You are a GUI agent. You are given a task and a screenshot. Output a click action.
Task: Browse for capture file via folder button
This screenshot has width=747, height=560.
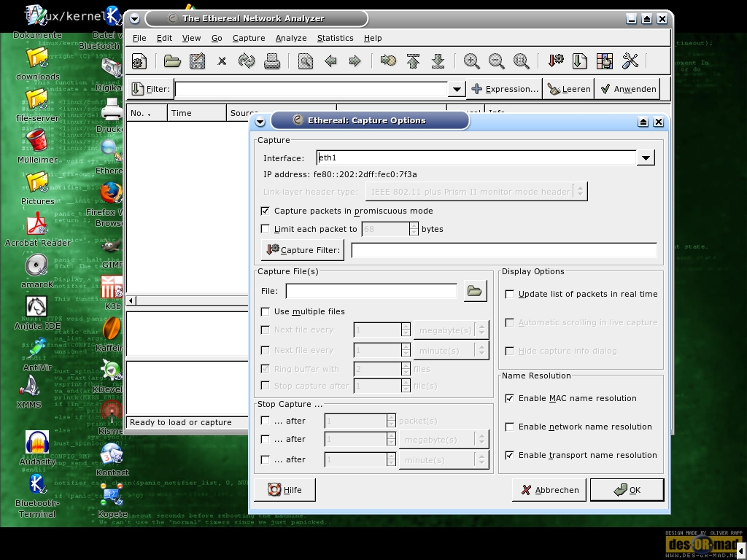click(x=475, y=291)
